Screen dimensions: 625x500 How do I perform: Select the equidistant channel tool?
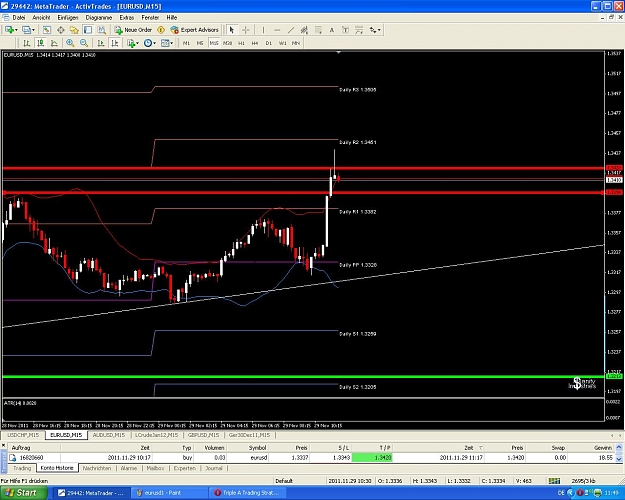click(304, 30)
